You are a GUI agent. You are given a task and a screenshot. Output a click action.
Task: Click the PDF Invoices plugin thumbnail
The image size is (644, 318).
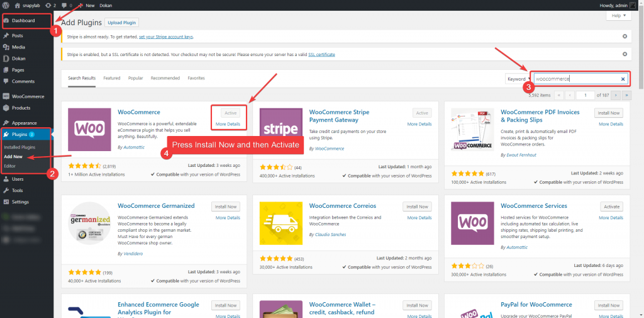[472, 130]
